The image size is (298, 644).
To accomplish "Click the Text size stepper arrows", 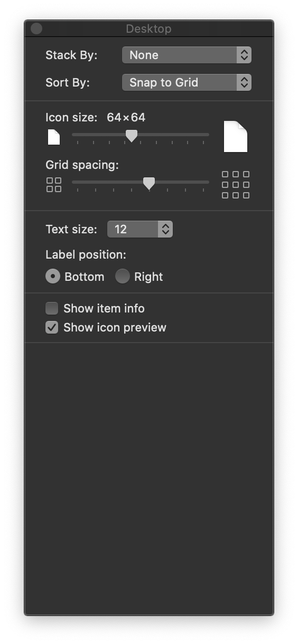I will pos(165,229).
